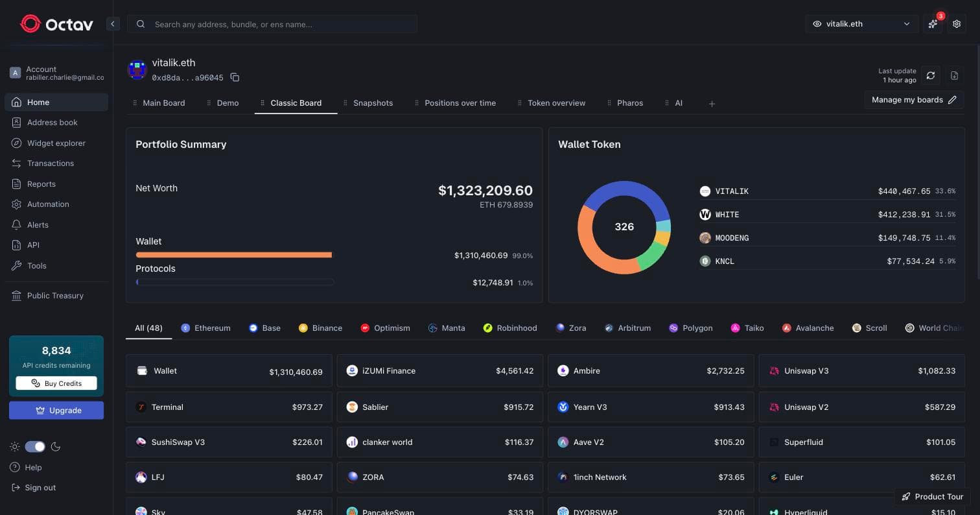Expand the Sablier protocol card
980x515 pixels.
(440, 407)
